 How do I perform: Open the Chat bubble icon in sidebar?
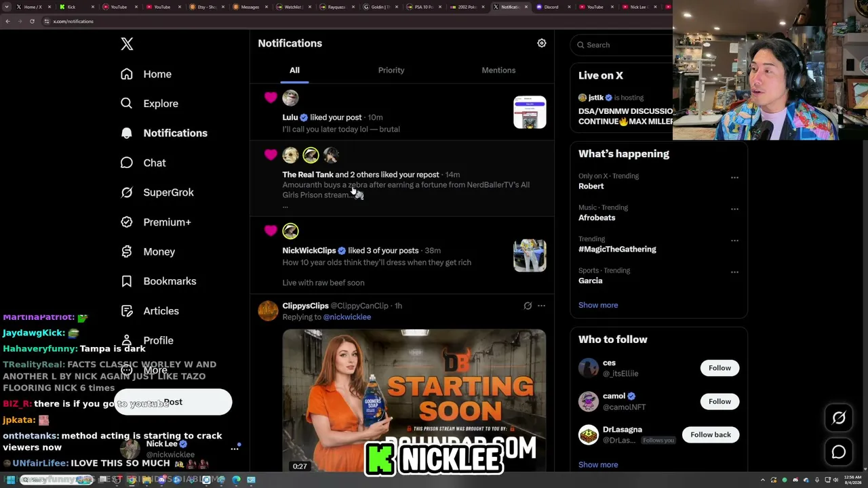(x=127, y=163)
